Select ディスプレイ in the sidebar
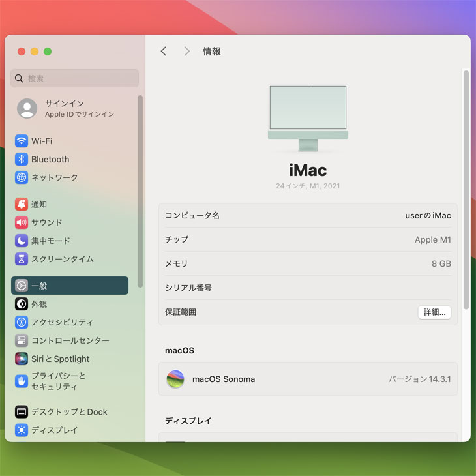476x476 pixels. (54, 430)
